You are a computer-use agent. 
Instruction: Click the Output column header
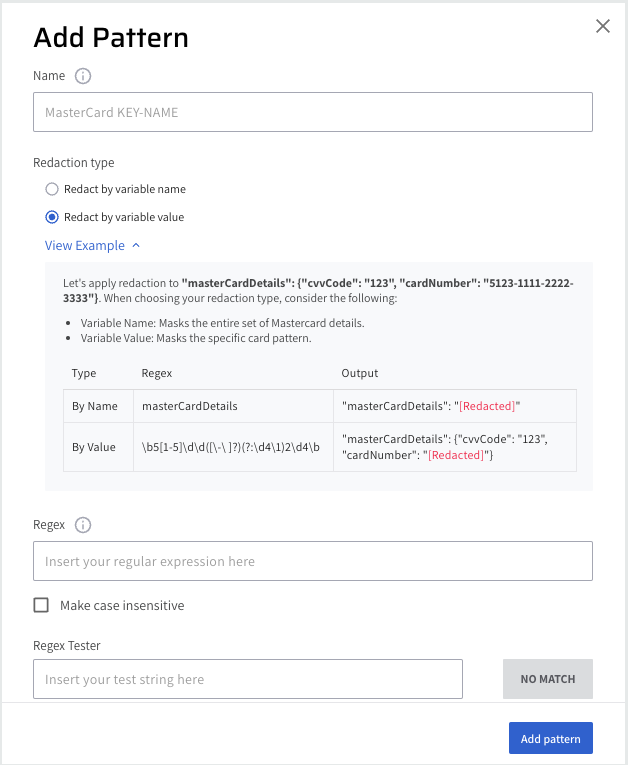coord(360,373)
